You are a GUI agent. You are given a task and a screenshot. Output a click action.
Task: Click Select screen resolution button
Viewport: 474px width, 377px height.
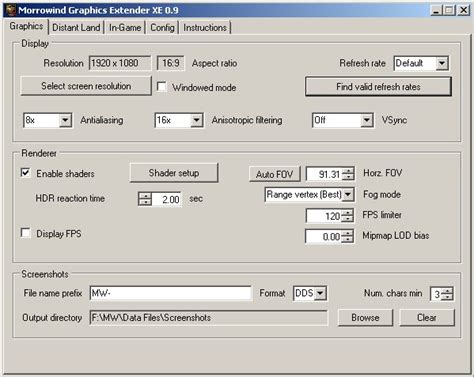pyautogui.click(x=86, y=86)
